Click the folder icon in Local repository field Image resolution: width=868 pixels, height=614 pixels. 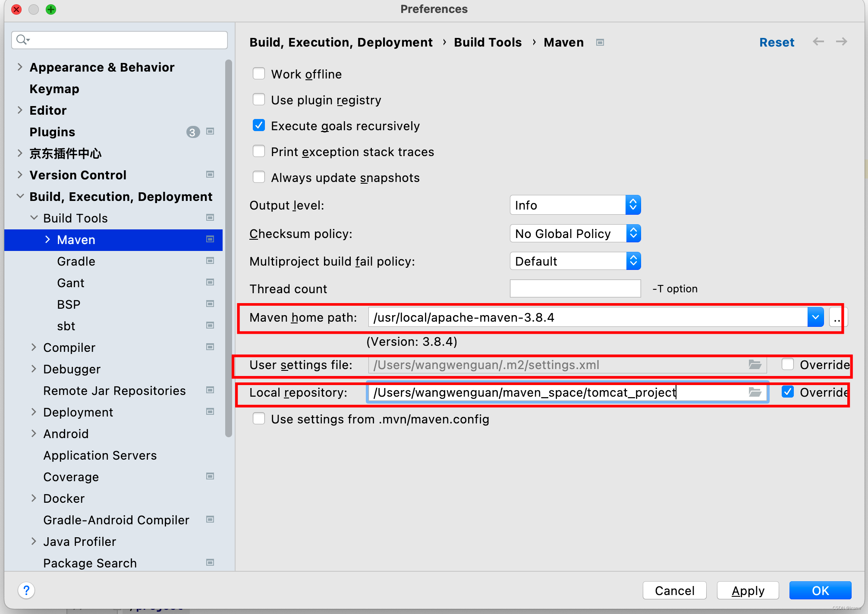coord(755,392)
